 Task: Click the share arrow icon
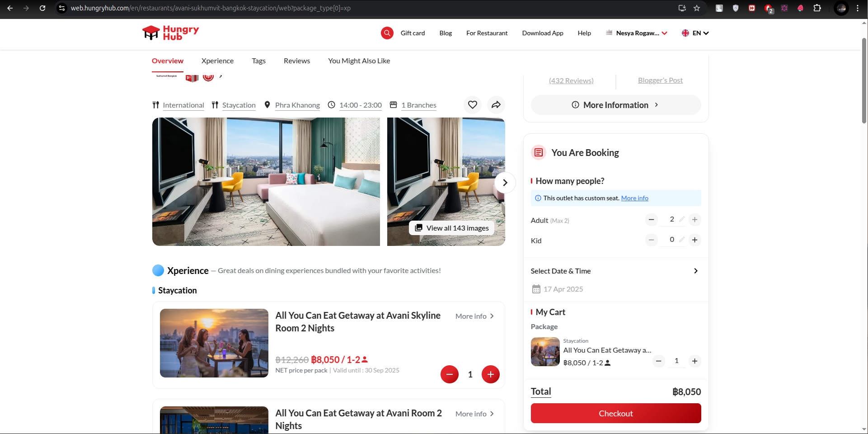pyautogui.click(x=496, y=105)
